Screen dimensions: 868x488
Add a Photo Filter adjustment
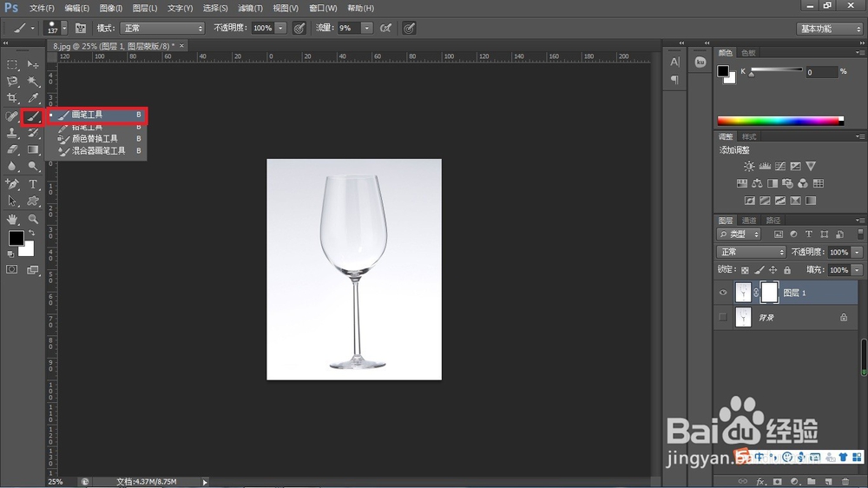[788, 183]
